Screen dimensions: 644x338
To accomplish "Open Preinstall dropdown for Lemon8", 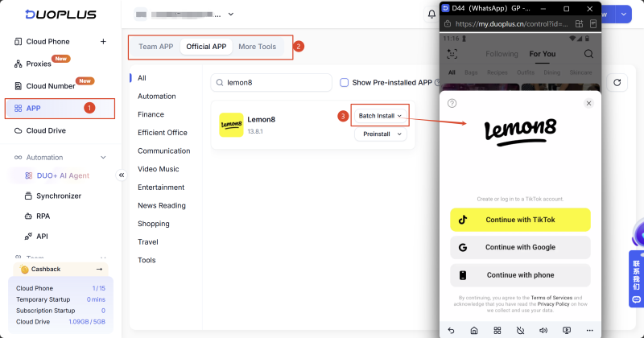I will click(x=380, y=134).
